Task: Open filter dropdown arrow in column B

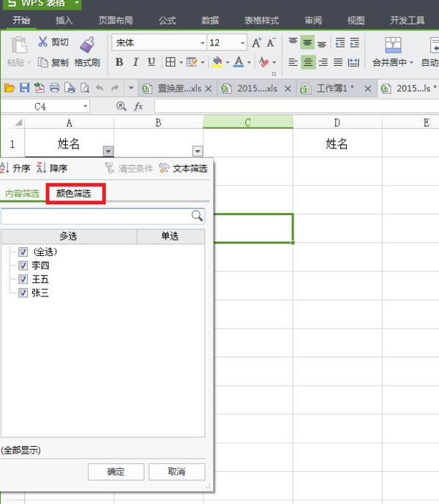Action: 197,151
